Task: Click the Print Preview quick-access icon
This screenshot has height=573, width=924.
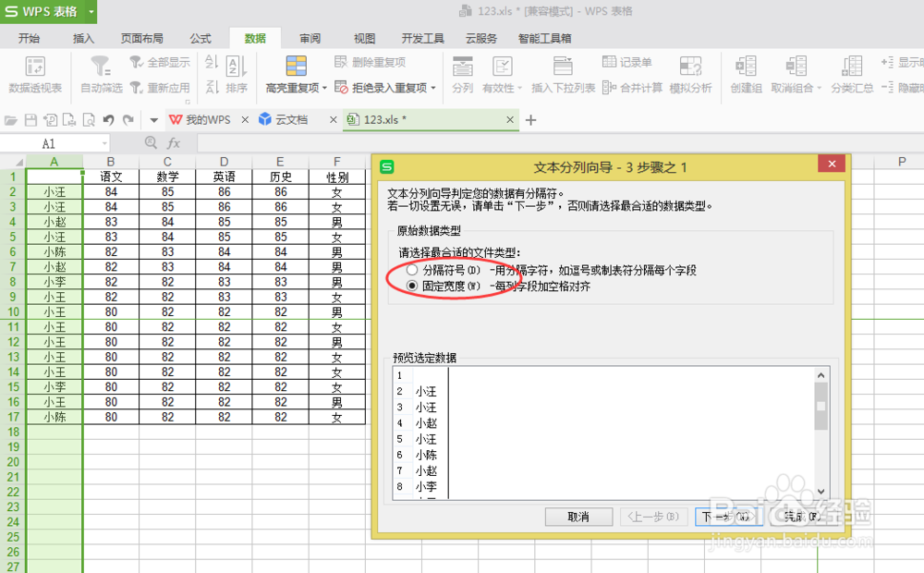Action: coord(89,120)
